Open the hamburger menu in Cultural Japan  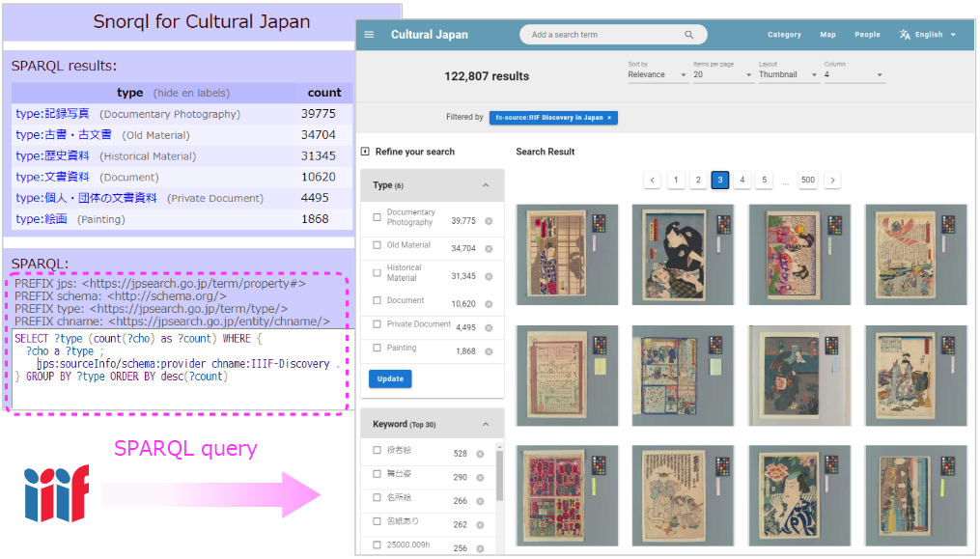tap(370, 35)
